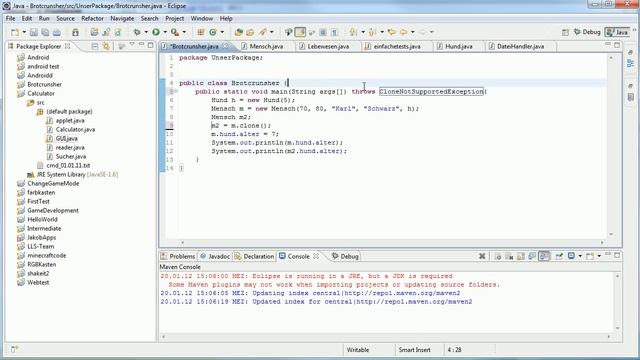The width and height of the screenshot is (640, 360).
Task: Switch to Lebewesen.java editor tab
Action: click(327, 47)
